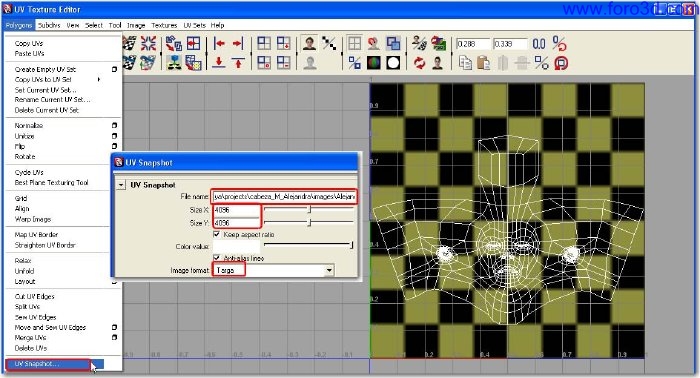Screen dimensions: 700x378
Task: Paste UVs with the clipboard toolbar icon
Action: pyautogui.click(x=483, y=63)
